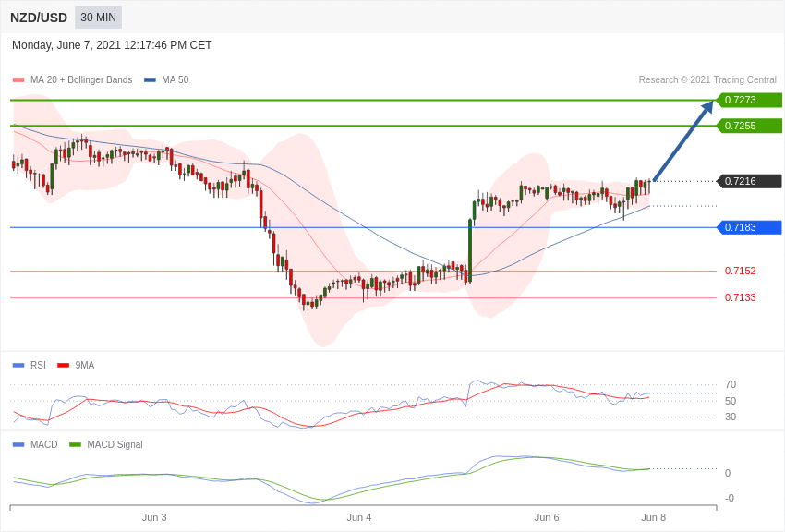
Task: Click the MA 50 legend label
Action: pos(175,79)
